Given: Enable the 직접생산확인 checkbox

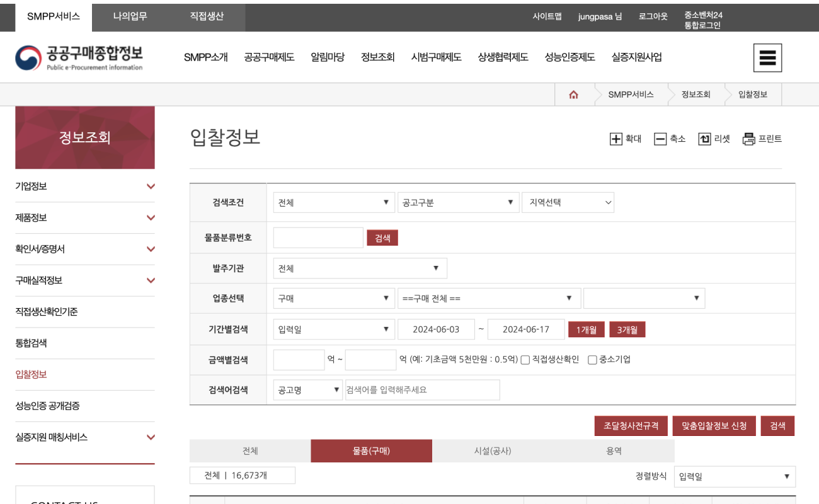Looking at the screenshot, I should [525, 359].
